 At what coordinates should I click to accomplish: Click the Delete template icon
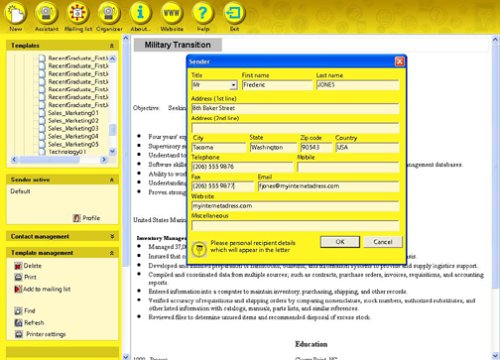(18, 266)
